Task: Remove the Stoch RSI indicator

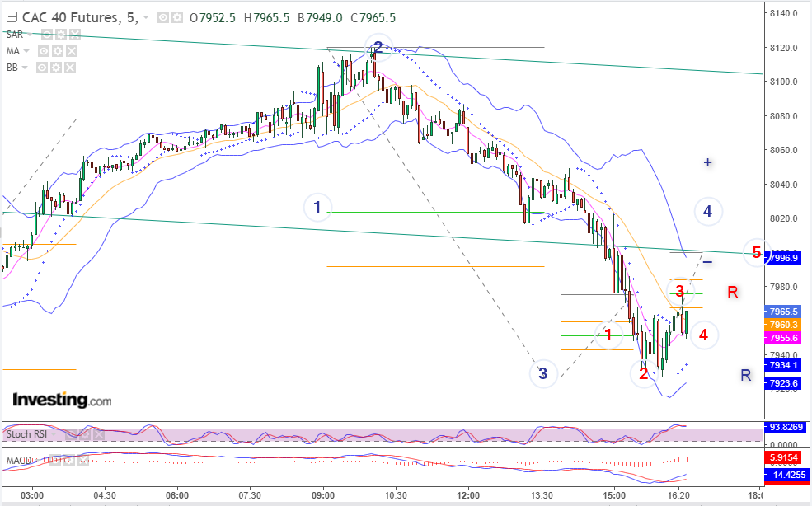Action: point(98,434)
